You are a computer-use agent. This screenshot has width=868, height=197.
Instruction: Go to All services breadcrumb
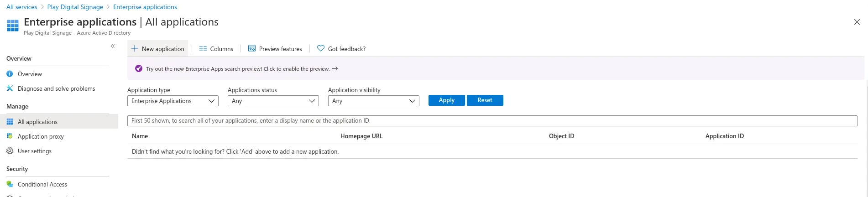(x=22, y=7)
